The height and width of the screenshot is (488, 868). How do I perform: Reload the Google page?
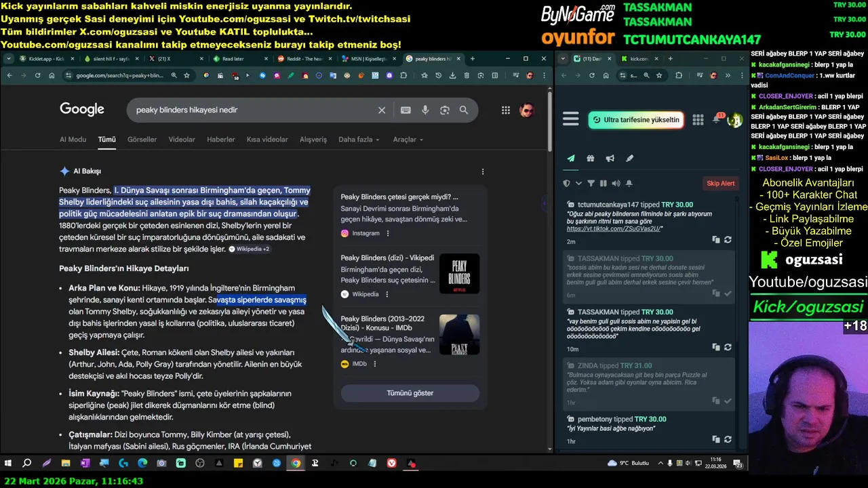[x=37, y=75]
